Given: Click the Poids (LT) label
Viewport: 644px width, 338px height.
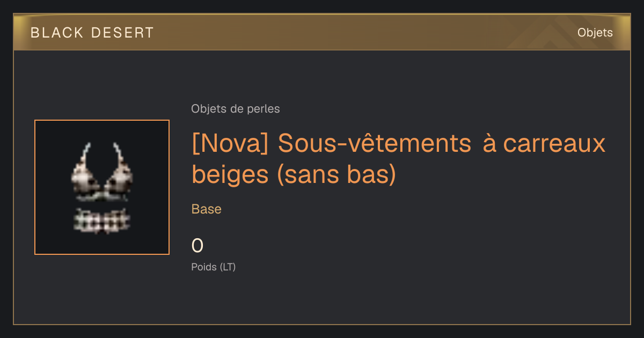Looking at the screenshot, I should pyautogui.click(x=214, y=267).
